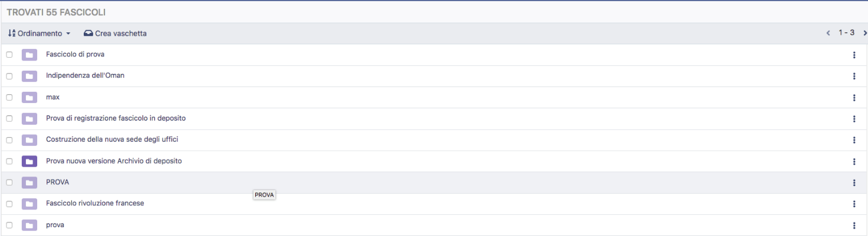
Task: Open Prova di registrazione fascicolo in deposito
Action: click(x=116, y=118)
